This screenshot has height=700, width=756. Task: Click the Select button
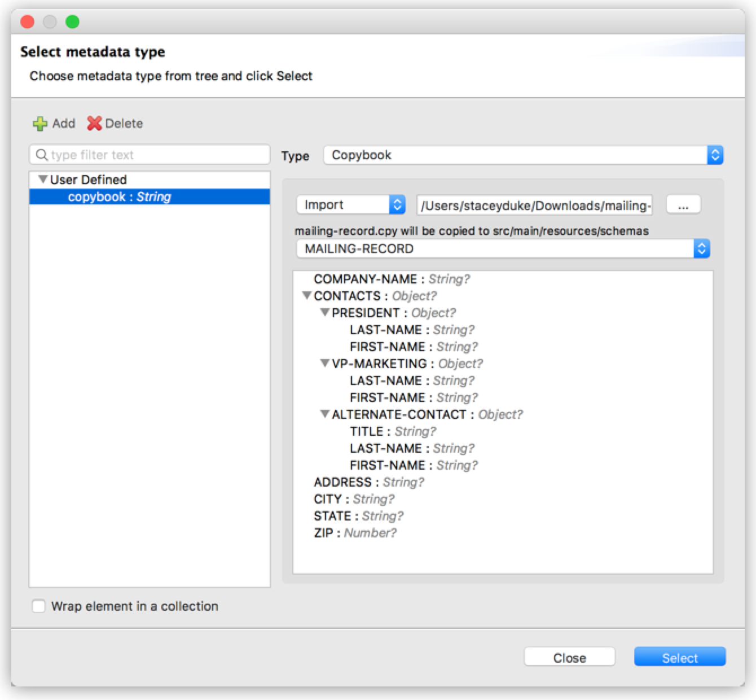[679, 657]
